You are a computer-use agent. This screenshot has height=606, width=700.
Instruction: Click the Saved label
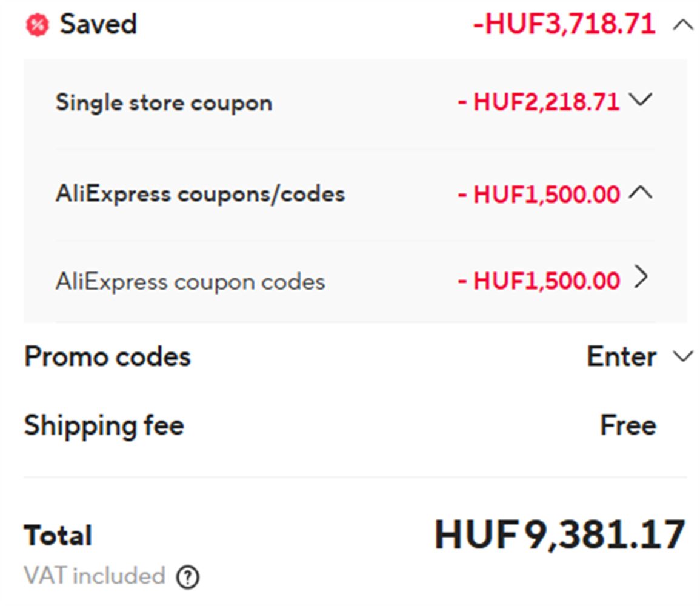[98, 25]
